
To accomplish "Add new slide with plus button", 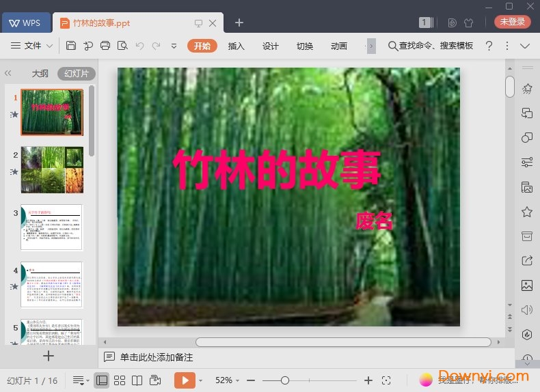I will click(49, 356).
